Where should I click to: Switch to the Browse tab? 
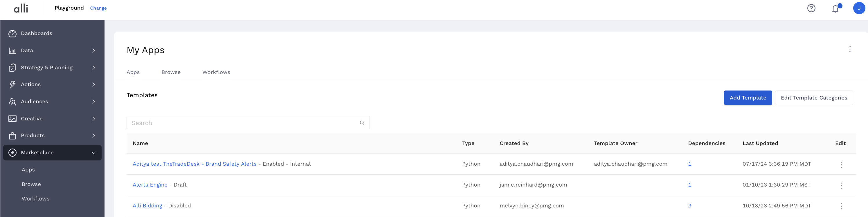171,72
